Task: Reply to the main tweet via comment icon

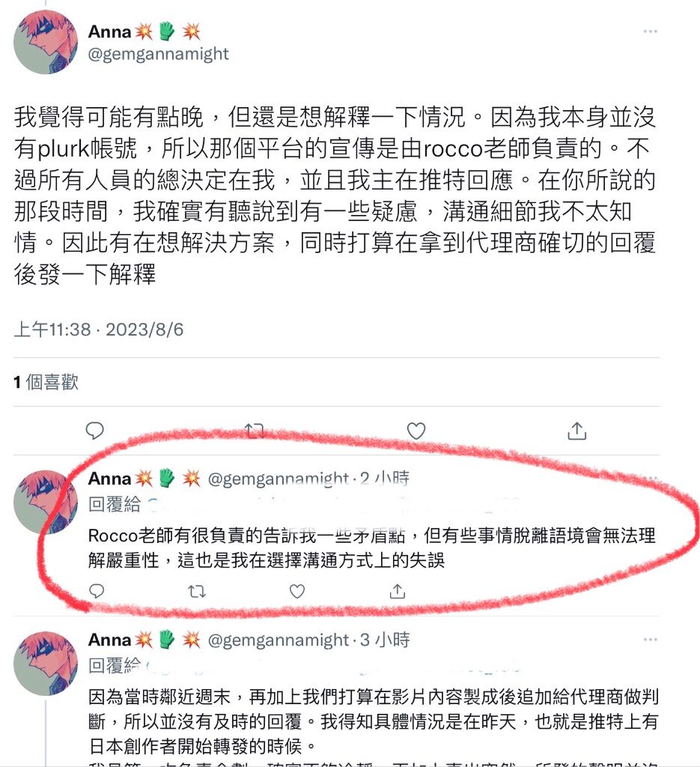Action: click(94, 431)
